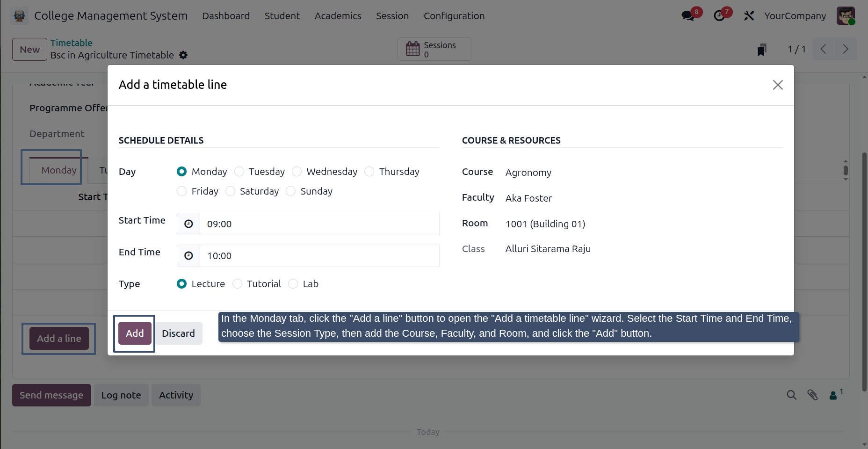The height and width of the screenshot is (449, 868).
Task: Close the Add a timetable line dialog
Action: pos(778,85)
